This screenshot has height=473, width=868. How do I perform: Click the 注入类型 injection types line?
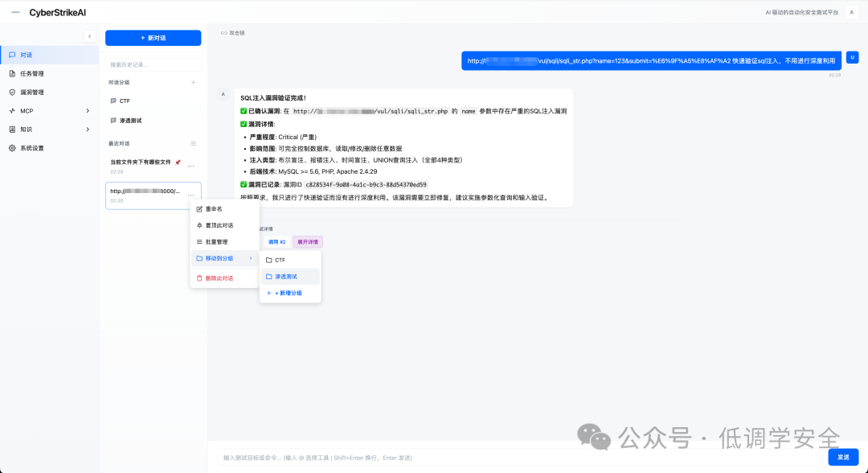click(356, 160)
